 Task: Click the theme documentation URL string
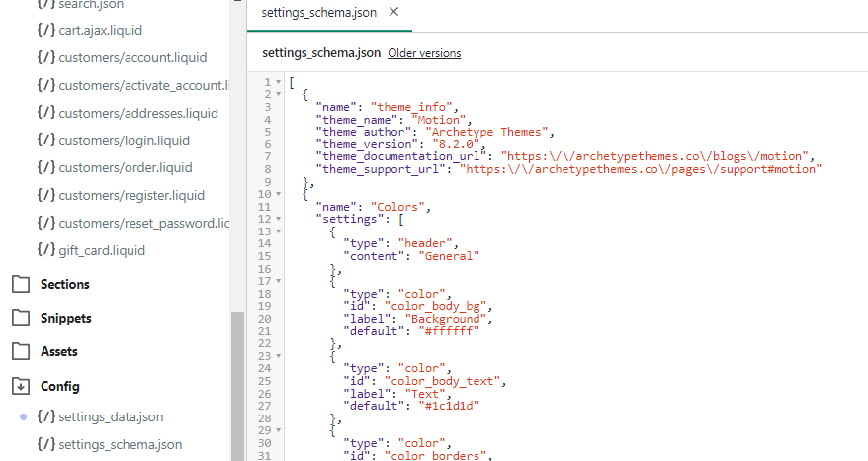654,157
